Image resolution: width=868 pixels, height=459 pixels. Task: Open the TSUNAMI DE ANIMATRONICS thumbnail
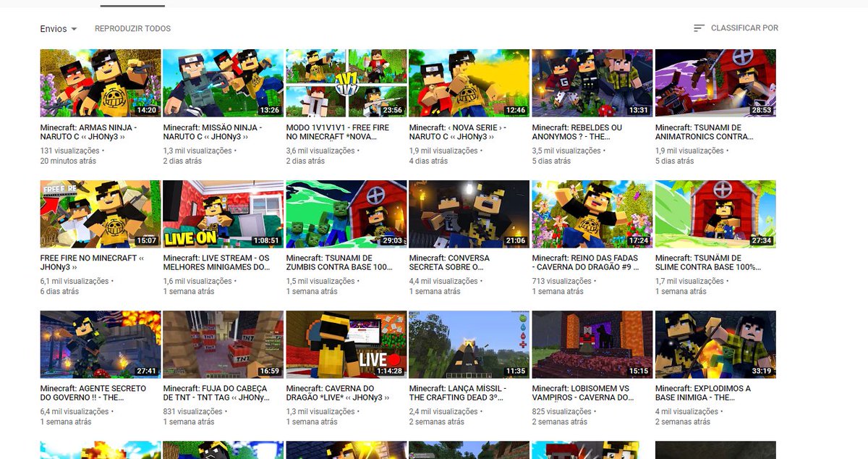[x=715, y=83]
